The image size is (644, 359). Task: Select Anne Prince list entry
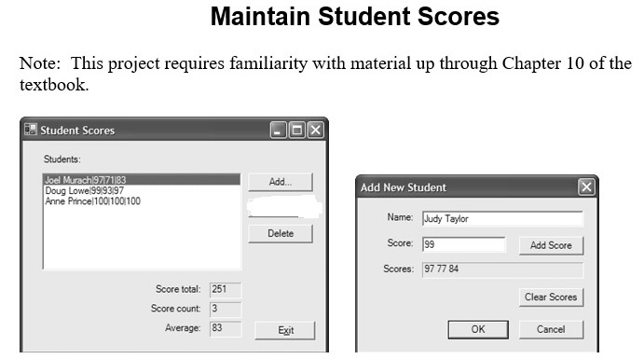point(142,201)
